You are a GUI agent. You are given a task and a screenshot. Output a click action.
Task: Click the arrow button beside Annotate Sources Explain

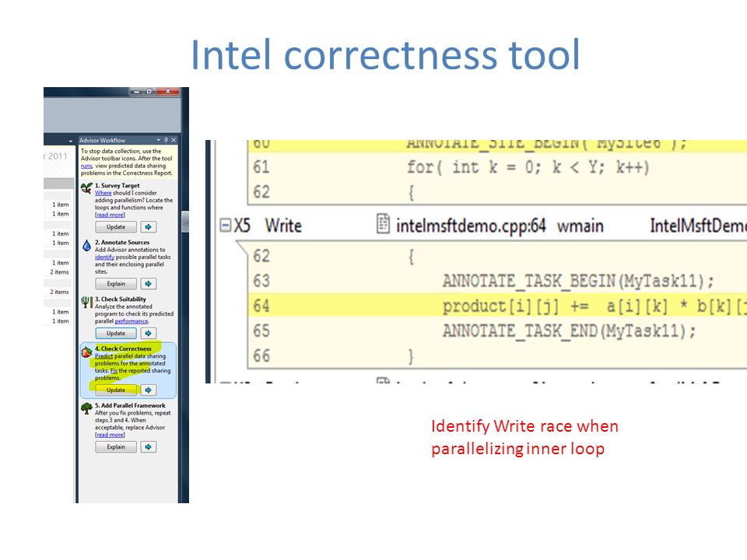[x=148, y=284]
